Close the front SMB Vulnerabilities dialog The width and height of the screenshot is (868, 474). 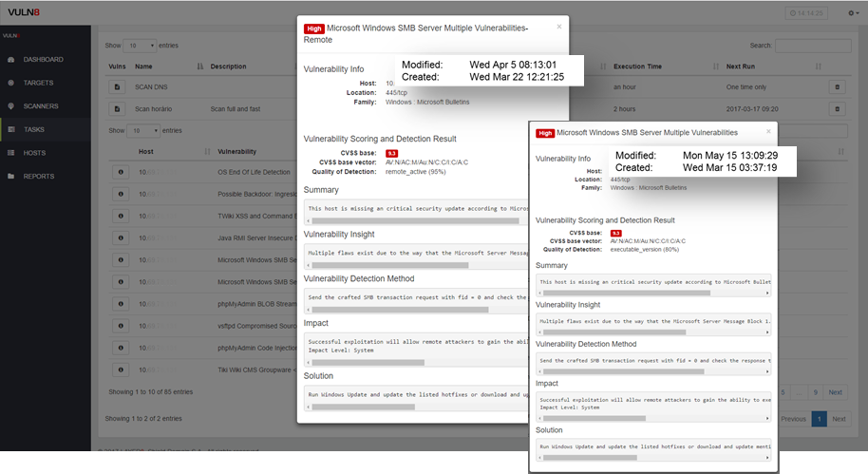point(768,131)
